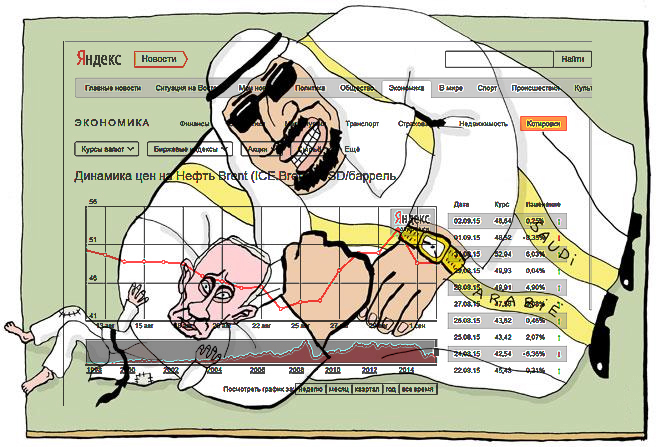Viewport: 656px width, 447px height.
Task: Click the 0,04% change value
Action: [x=536, y=271]
